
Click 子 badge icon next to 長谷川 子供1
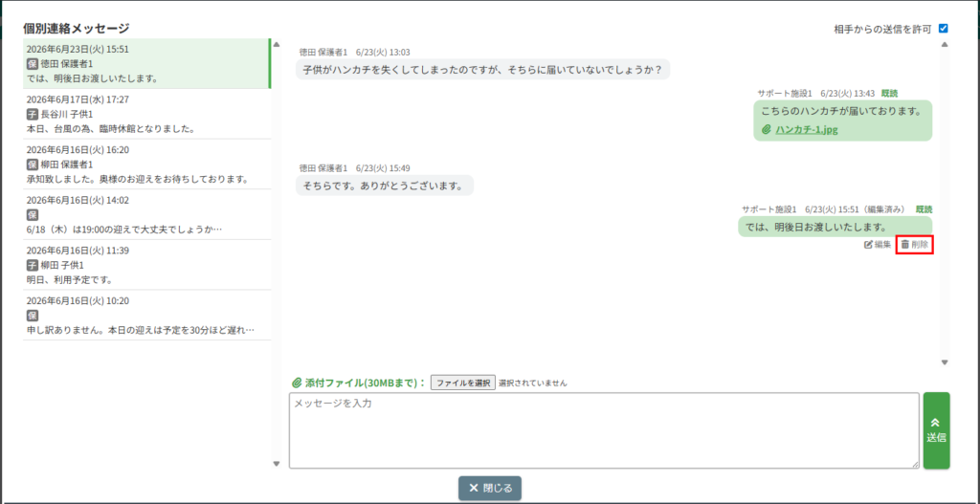point(33,115)
